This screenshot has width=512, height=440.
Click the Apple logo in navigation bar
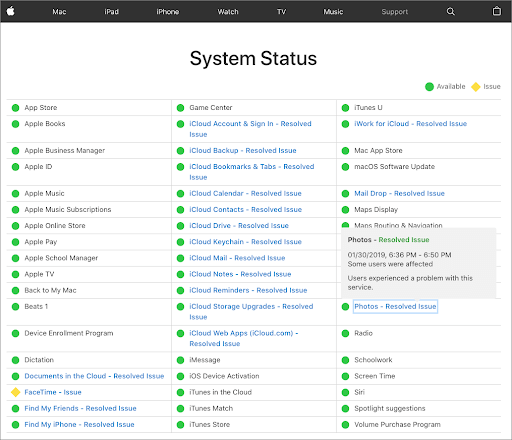tap(10, 11)
